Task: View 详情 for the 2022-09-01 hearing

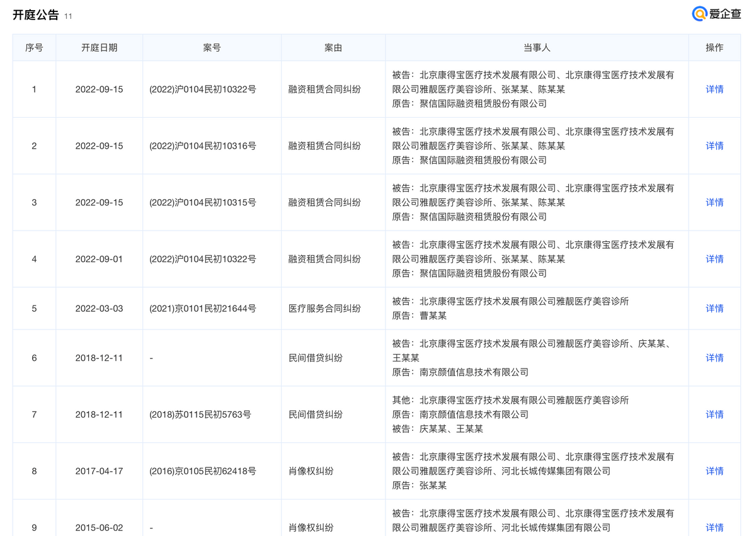Action: coord(714,258)
